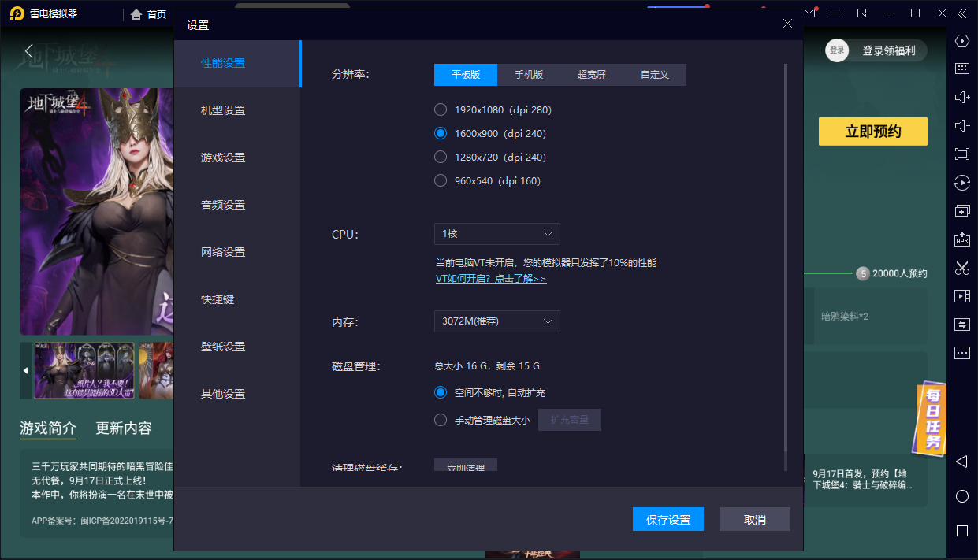Viewport: 978px width, 560px height.
Task: Open the 内存 3072M(推荐) dropdown
Action: point(497,321)
